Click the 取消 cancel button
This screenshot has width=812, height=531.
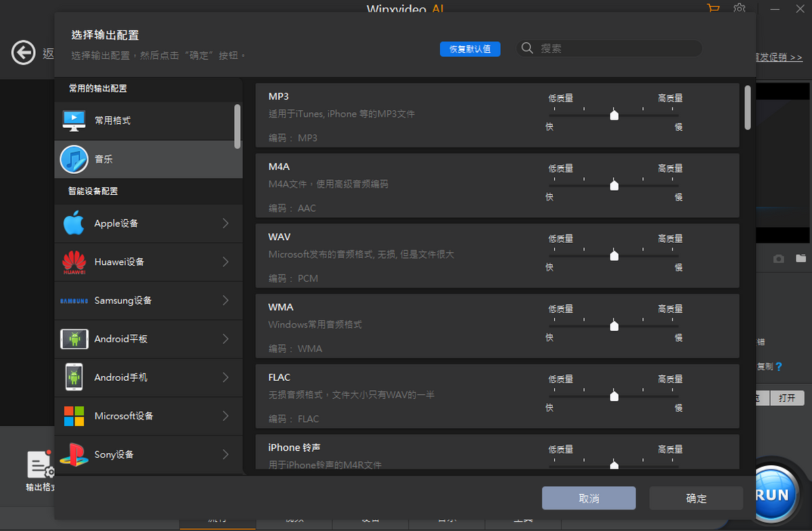click(x=588, y=498)
